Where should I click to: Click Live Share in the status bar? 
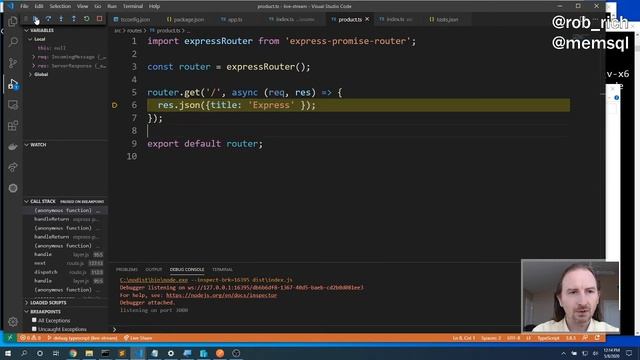pos(138,338)
